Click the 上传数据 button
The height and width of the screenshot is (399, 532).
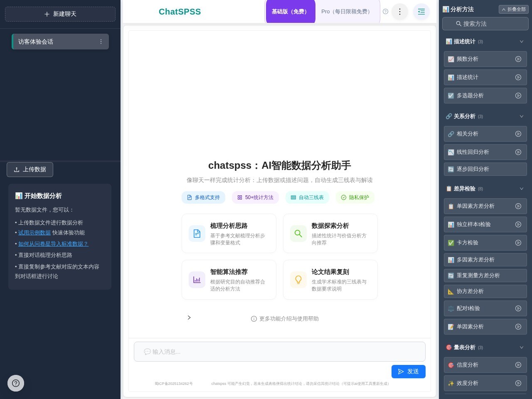(30, 170)
